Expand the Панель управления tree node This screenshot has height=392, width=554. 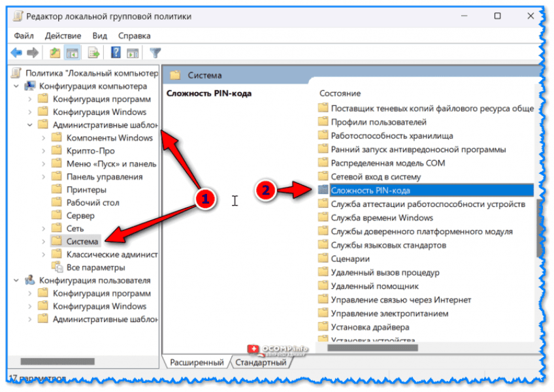tap(44, 177)
